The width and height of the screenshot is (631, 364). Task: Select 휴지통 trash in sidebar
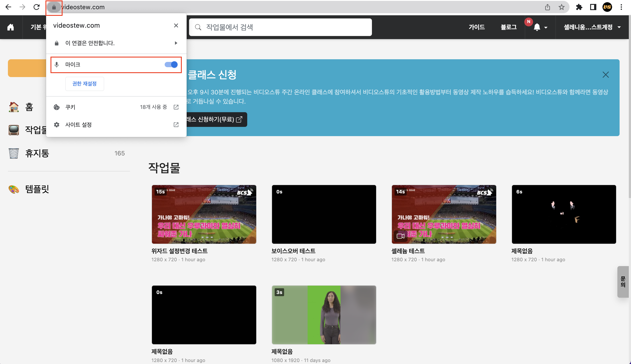point(37,153)
